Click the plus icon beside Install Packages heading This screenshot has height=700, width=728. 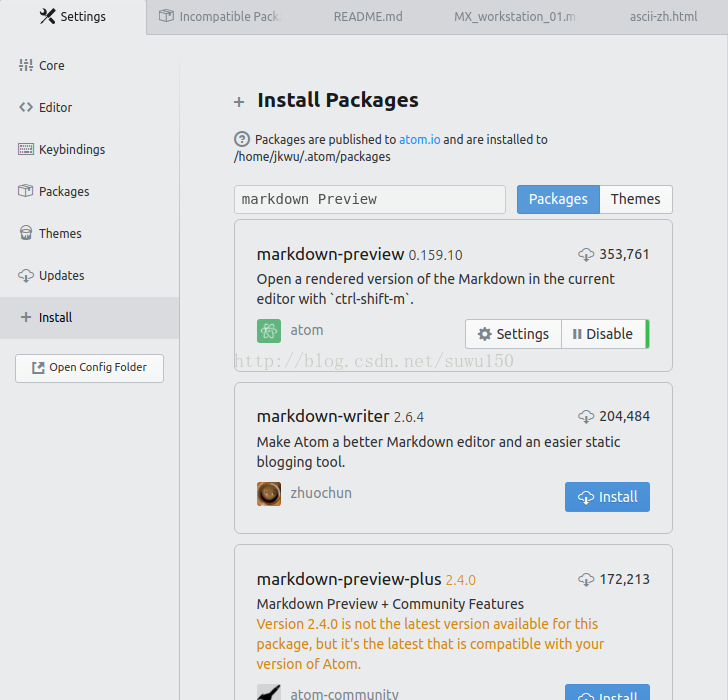239,102
